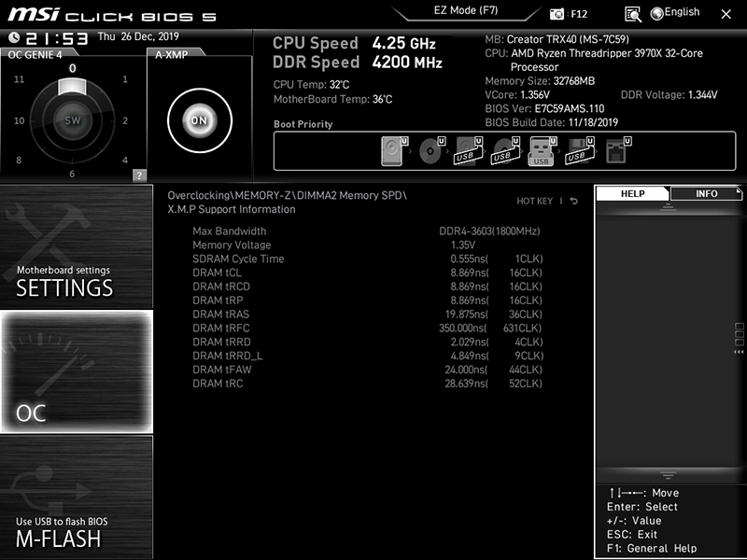
Task: Select the DRAM tCL row
Action: click(367, 273)
